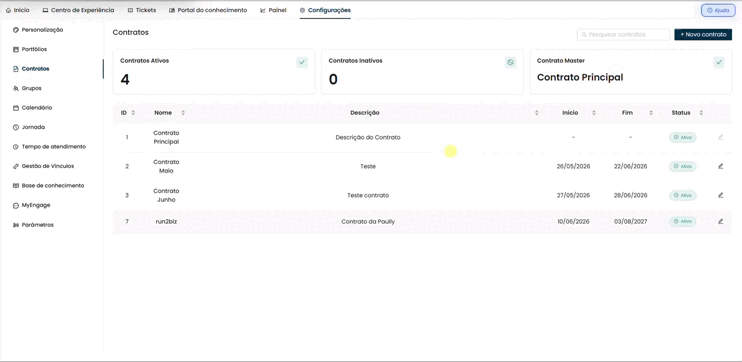The height and width of the screenshot is (362, 742).
Task: Sort table by Fim column arrows
Action: click(651, 113)
